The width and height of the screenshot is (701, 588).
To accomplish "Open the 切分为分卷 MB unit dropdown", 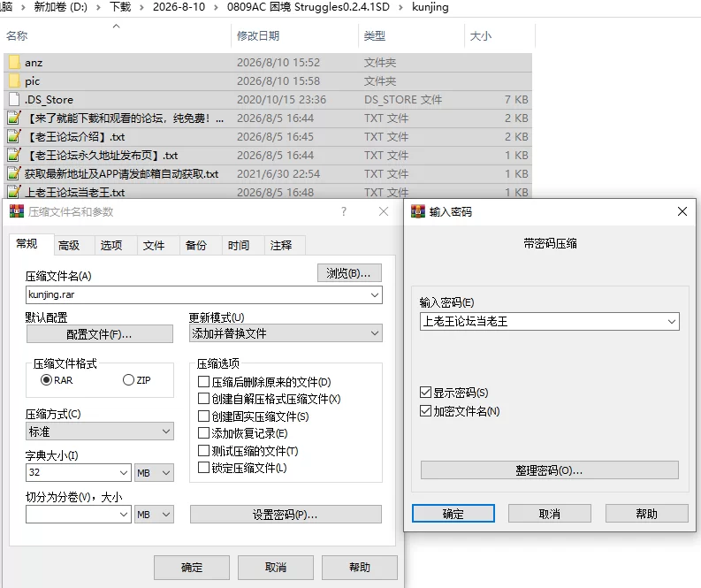I will [154, 515].
